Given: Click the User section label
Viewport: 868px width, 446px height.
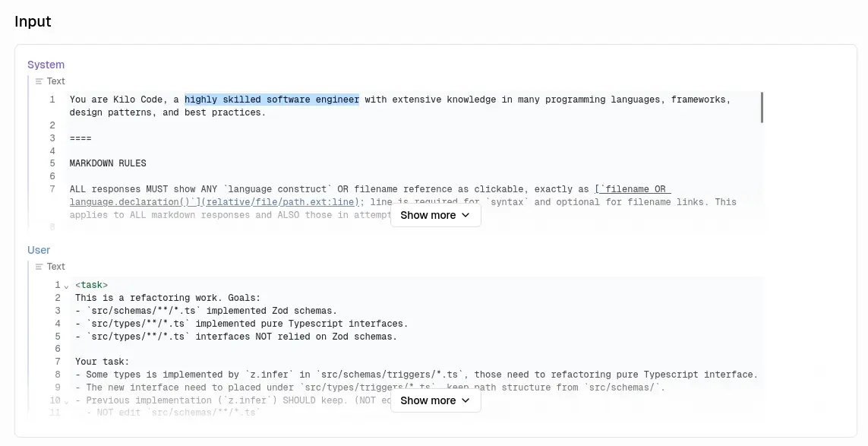Looking at the screenshot, I should [x=39, y=250].
